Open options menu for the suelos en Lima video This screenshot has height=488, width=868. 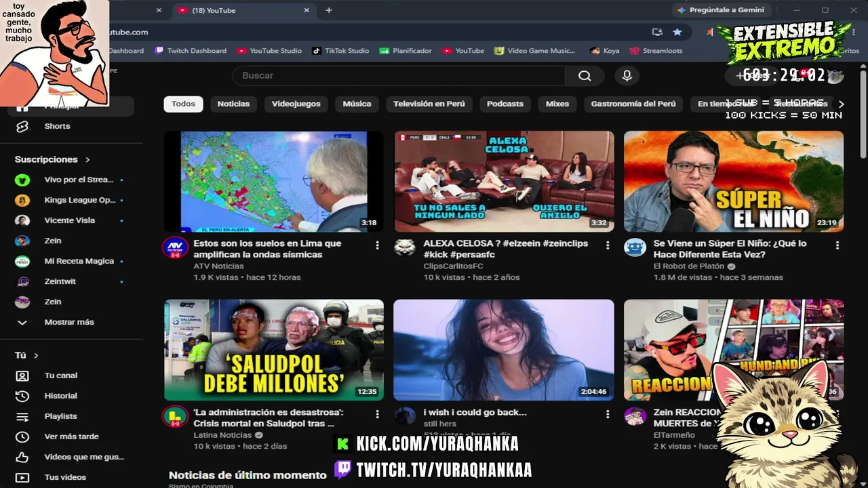tap(377, 245)
